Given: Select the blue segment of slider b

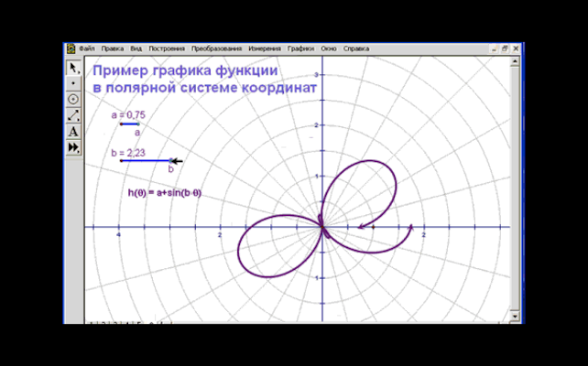Looking at the screenshot, I should pos(146,161).
